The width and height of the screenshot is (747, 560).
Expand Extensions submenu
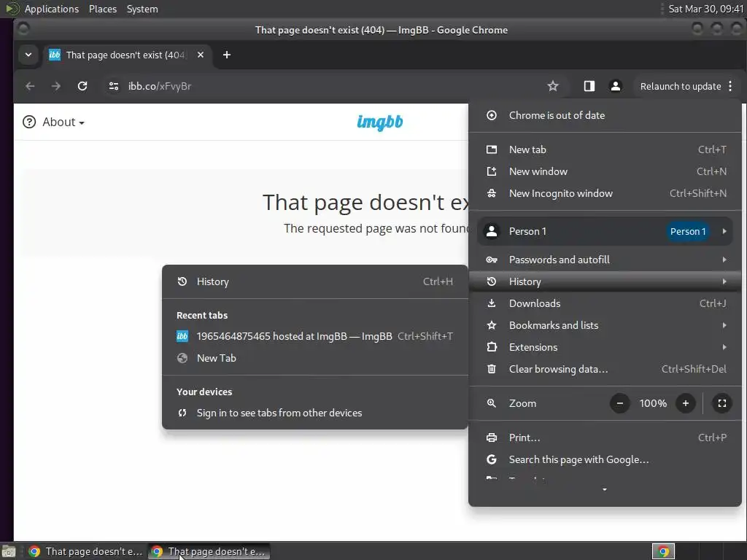(x=605, y=347)
